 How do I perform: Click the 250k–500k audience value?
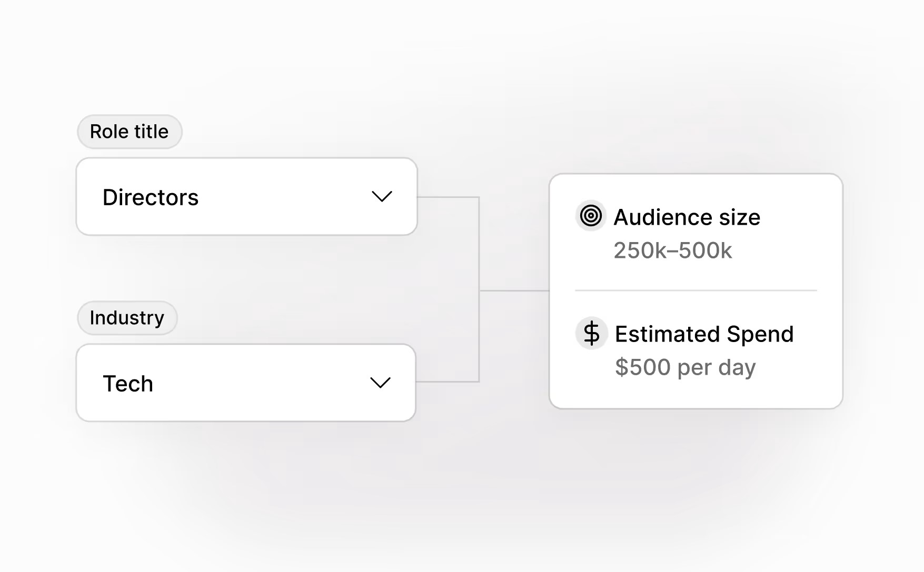coord(672,250)
